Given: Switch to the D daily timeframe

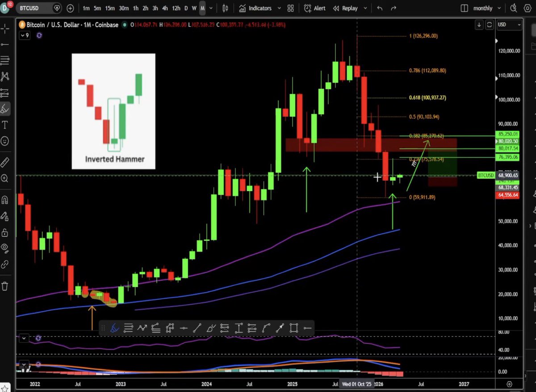Looking at the screenshot, I should 186,8.
